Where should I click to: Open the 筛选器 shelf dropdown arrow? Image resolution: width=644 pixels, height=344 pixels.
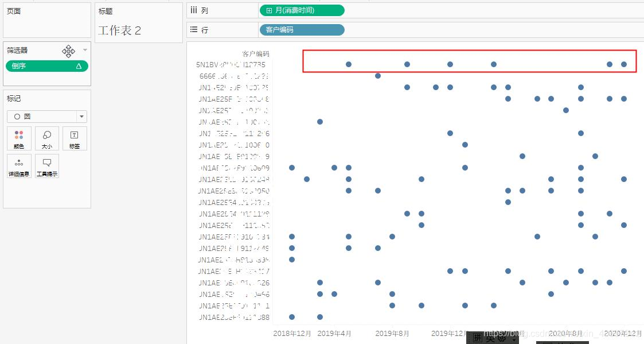pos(85,50)
